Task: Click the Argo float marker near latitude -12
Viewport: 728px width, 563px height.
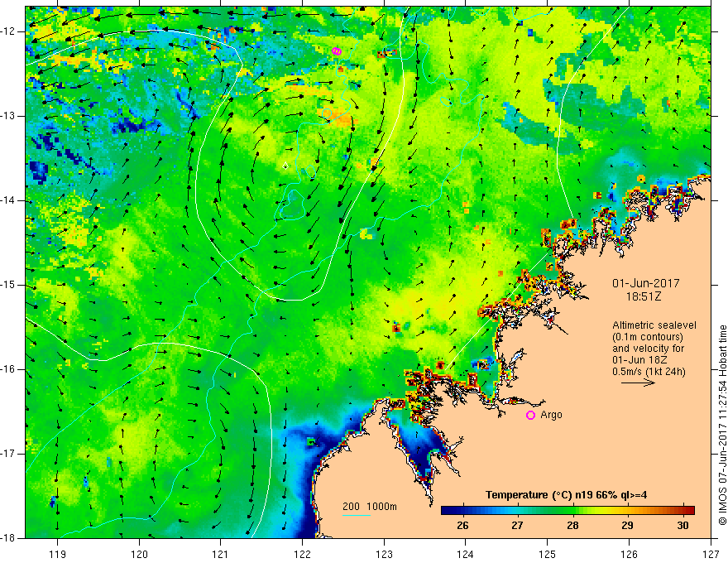Action: tap(337, 51)
